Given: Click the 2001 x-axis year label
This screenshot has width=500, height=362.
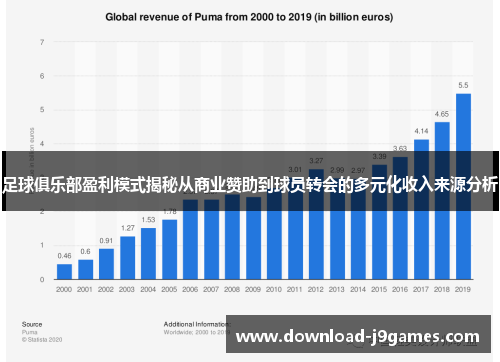Looking at the screenshot, I should click(85, 289).
